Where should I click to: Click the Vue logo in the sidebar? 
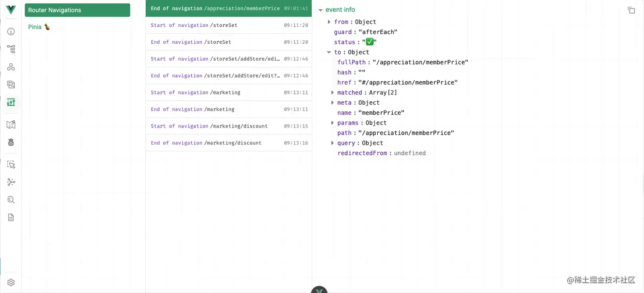pos(11,10)
